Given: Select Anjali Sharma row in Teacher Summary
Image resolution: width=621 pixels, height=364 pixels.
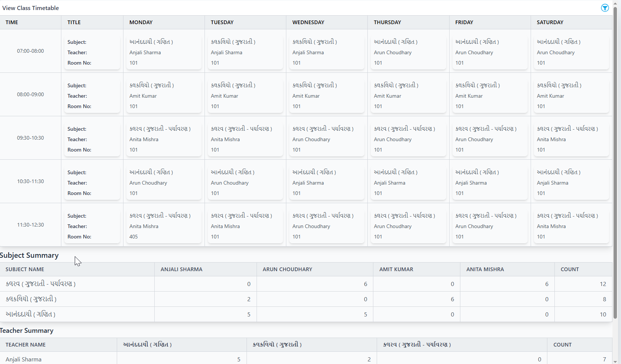Looking at the screenshot, I should tap(23, 359).
